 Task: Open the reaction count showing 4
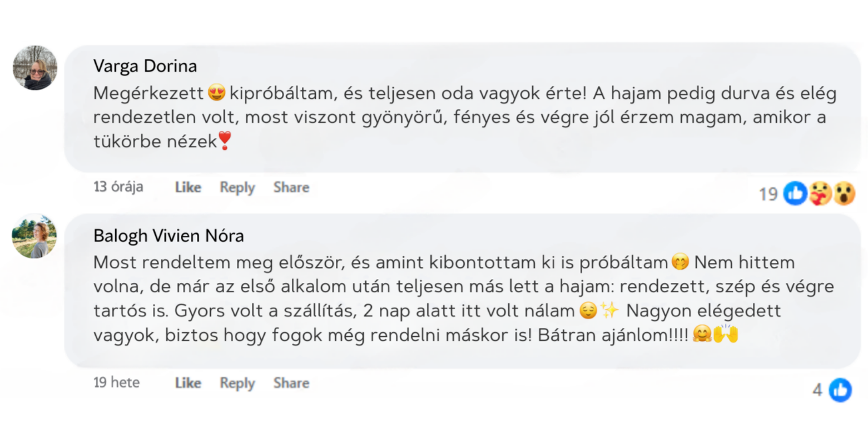click(x=817, y=390)
